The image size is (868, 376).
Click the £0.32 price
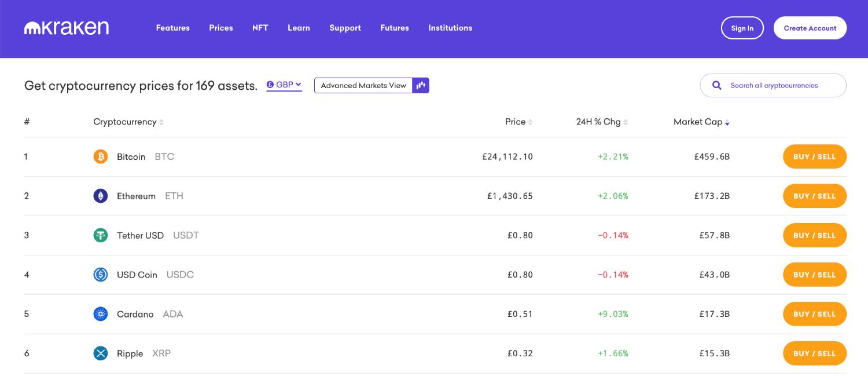520,353
